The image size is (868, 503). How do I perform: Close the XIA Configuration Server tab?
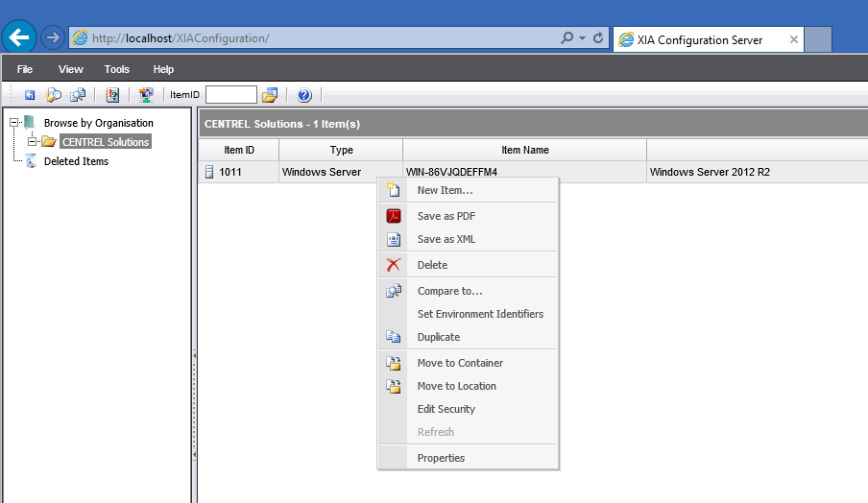[794, 39]
